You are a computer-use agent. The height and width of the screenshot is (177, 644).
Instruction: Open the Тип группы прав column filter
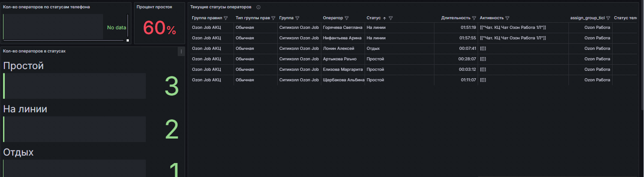click(273, 18)
